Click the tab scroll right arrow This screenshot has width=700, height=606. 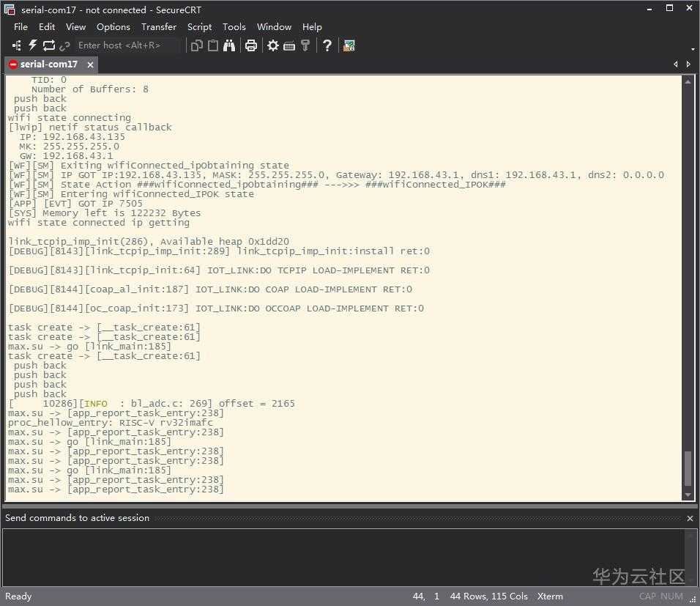click(688, 64)
